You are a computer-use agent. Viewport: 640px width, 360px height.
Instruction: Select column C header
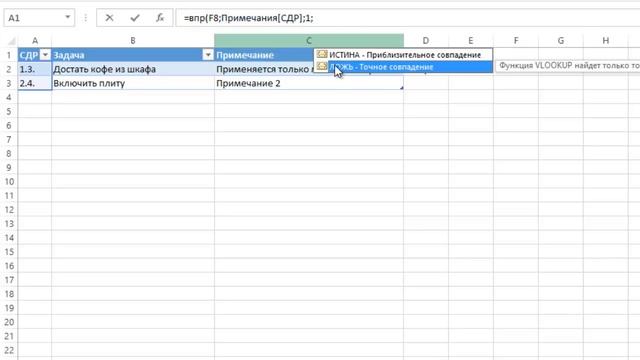click(309, 40)
